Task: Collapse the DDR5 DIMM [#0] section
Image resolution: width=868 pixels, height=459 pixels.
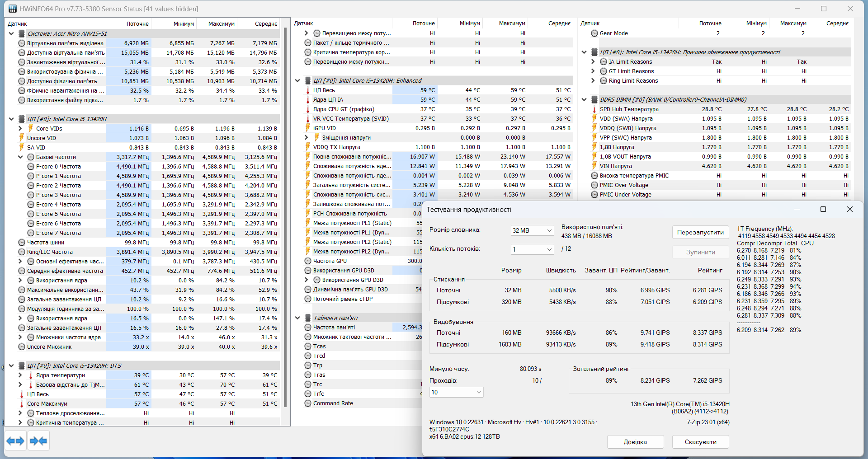Action: (x=584, y=99)
